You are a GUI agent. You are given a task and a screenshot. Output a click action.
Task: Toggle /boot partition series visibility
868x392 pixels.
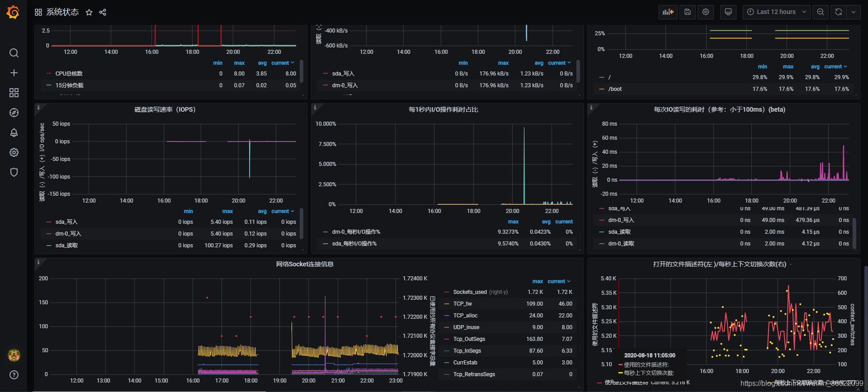point(615,89)
